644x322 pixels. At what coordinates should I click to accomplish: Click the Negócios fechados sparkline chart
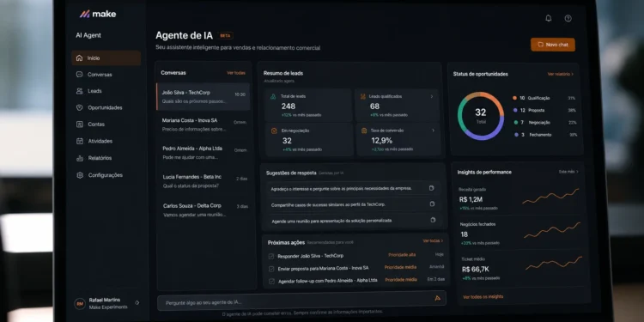[552, 230]
